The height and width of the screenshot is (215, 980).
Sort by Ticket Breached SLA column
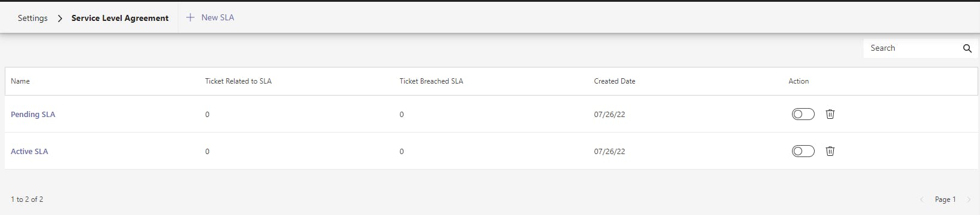431,81
